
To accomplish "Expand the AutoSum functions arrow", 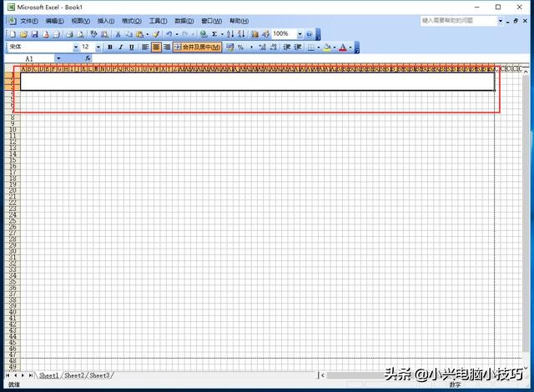I will coord(222,34).
